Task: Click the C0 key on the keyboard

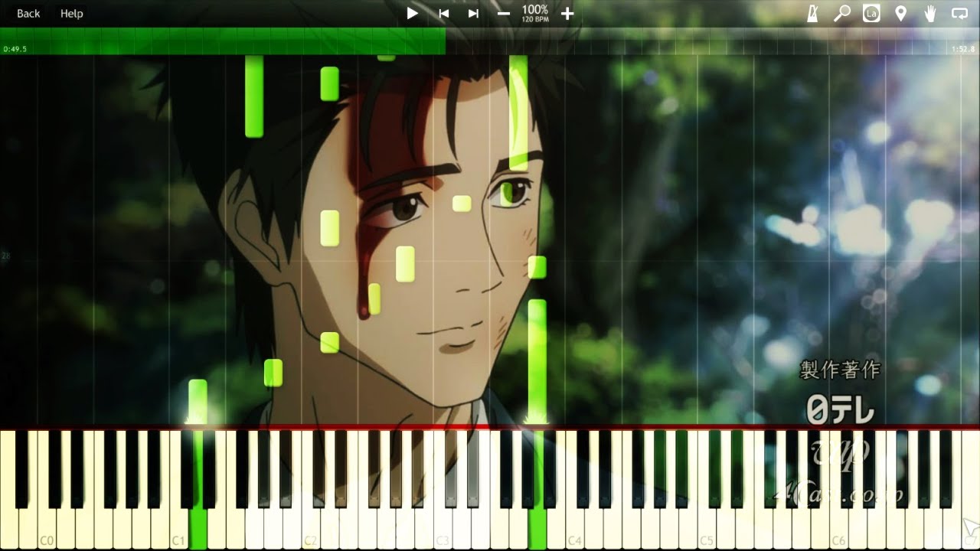Action: [47, 530]
